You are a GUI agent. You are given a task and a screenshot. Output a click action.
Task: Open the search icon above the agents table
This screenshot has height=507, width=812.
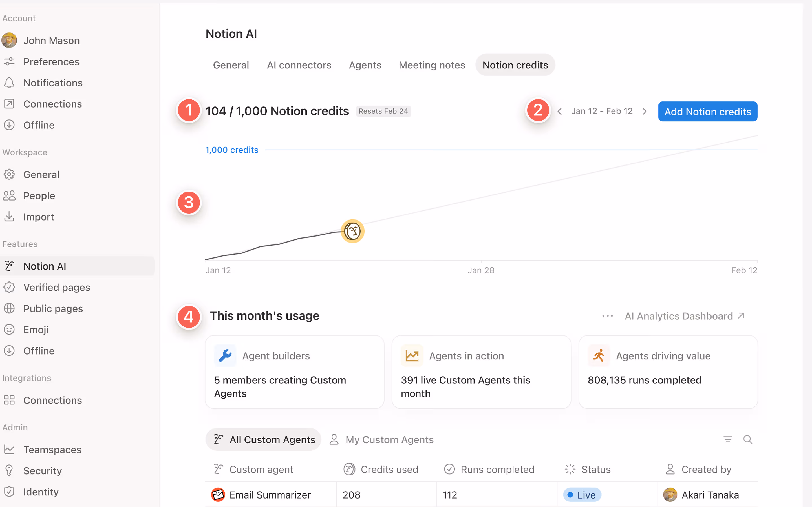[x=748, y=439]
